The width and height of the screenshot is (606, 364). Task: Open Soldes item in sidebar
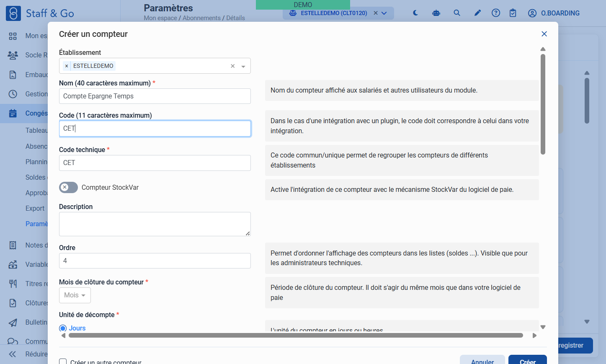tap(36, 177)
